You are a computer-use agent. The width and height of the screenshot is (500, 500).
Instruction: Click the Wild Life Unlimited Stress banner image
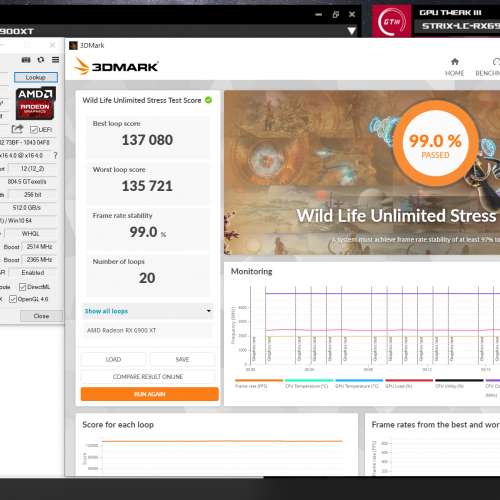(x=362, y=173)
